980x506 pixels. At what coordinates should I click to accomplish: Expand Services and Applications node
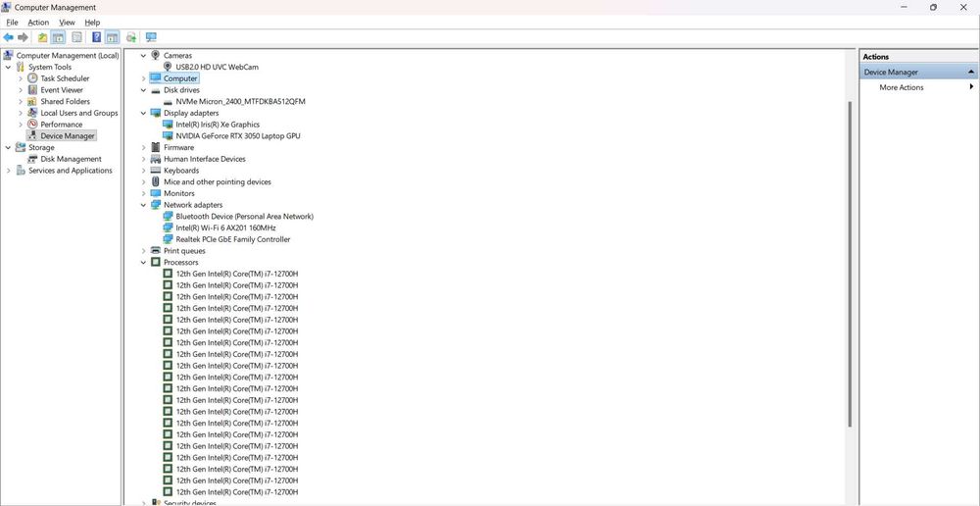8,171
